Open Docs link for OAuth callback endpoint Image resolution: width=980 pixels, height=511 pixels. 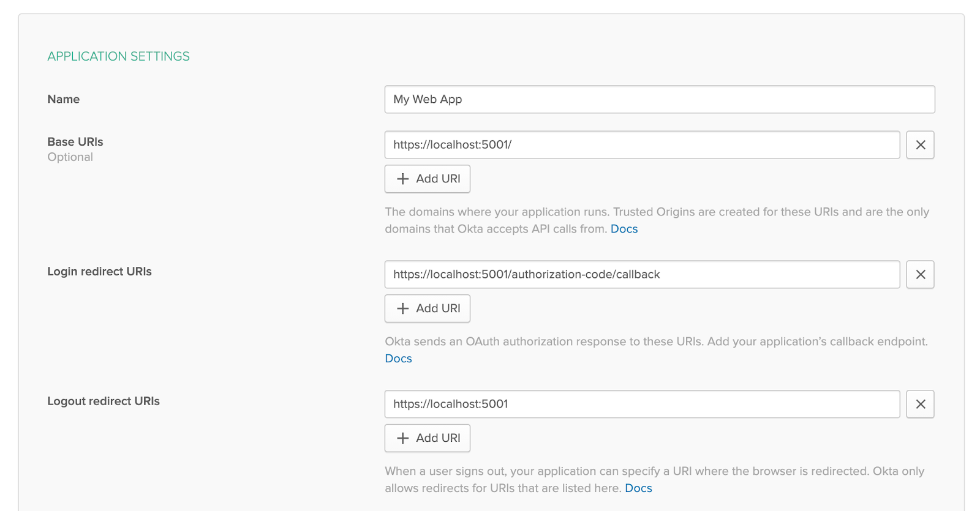398,359
